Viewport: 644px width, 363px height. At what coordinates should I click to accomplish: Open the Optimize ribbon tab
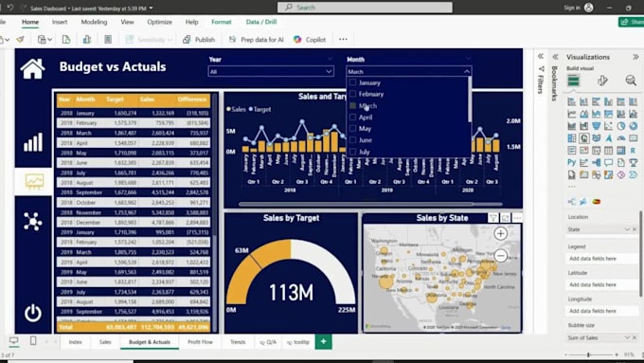159,22
